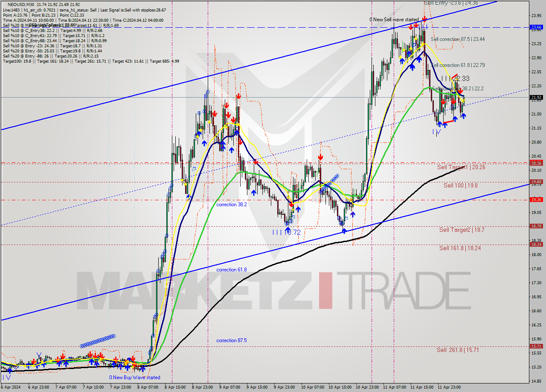Click the blue 'correction 61.8' label
The width and height of the screenshot is (546, 392).
coord(231,270)
